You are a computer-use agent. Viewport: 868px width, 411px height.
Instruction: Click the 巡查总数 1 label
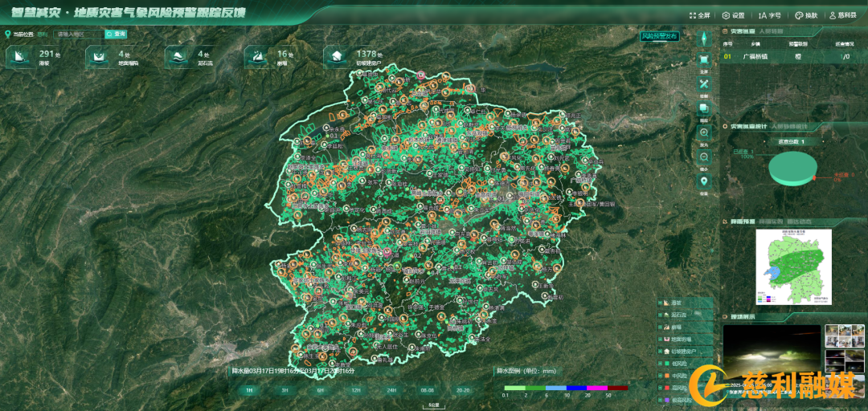792,141
